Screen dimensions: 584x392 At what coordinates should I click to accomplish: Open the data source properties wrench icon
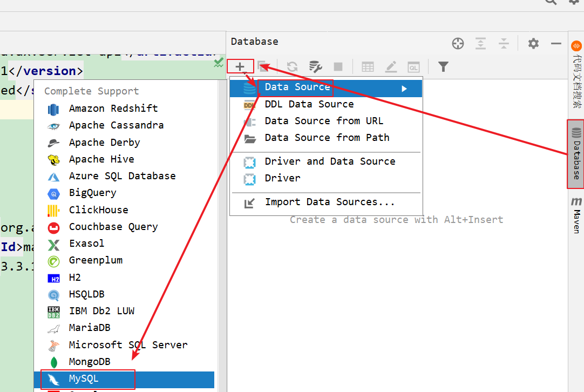pos(315,66)
